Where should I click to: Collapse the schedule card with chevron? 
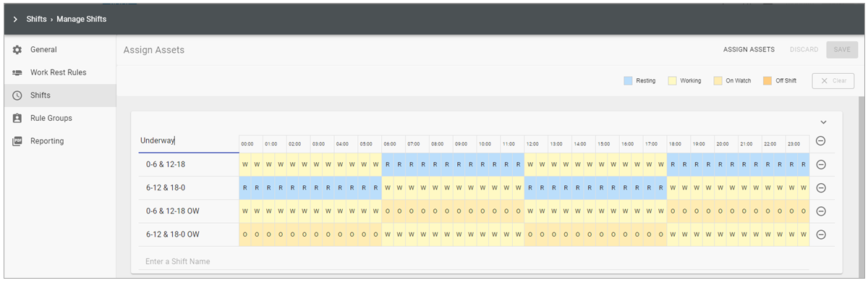click(823, 122)
